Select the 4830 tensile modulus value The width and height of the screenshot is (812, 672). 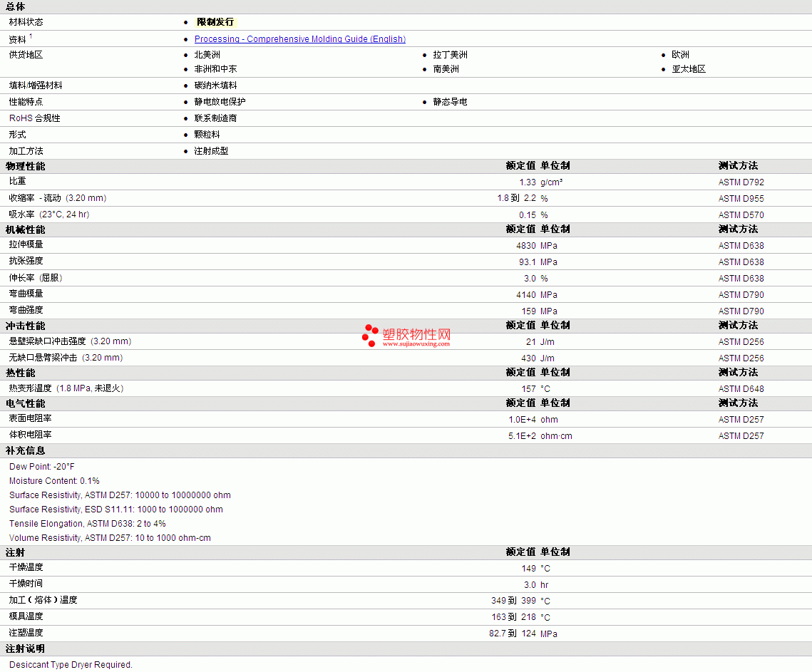pyautogui.click(x=525, y=245)
